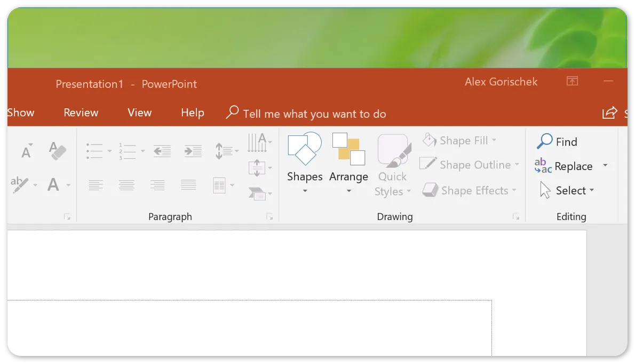This screenshot has width=635, height=364.
Task: Select the Clear All Formatting eraser icon
Action: coord(57,151)
